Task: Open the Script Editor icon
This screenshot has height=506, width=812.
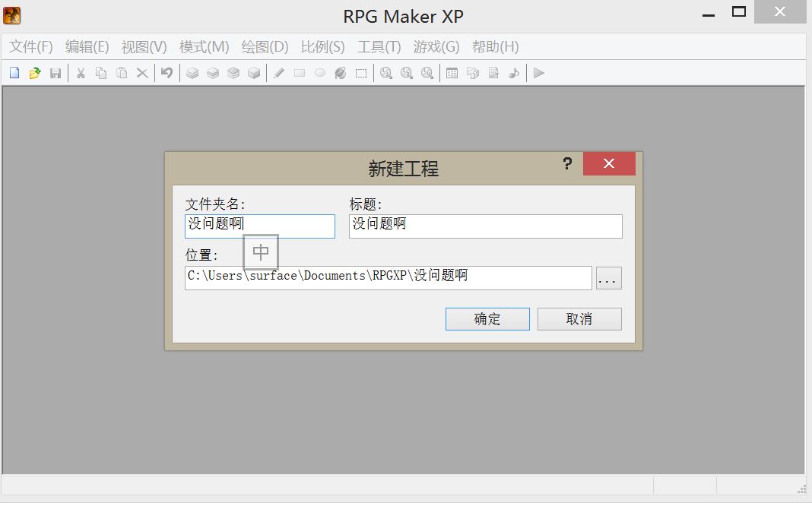Action: tap(493, 73)
